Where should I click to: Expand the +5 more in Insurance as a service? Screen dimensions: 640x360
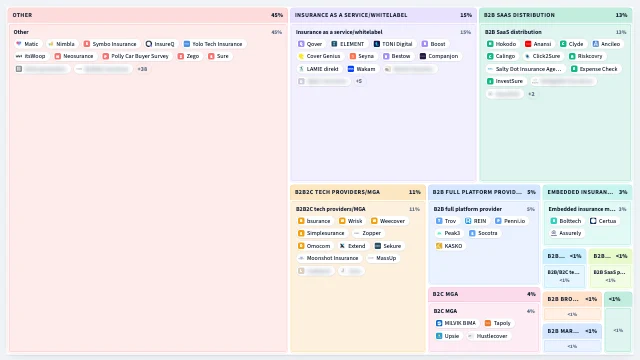(359, 81)
